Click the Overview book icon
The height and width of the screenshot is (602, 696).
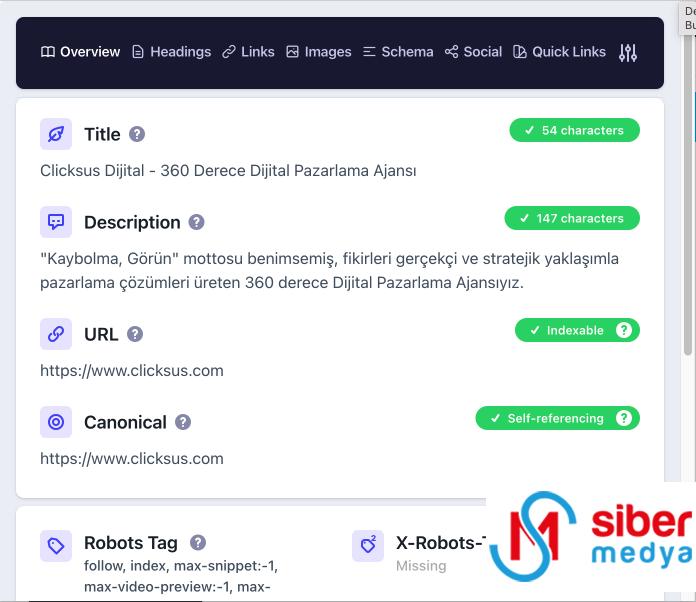coord(47,52)
